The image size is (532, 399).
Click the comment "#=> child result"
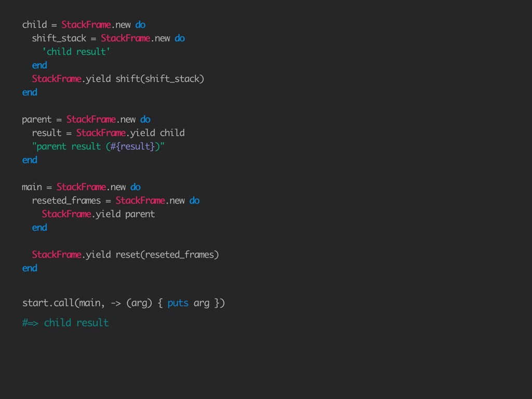[x=65, y=323]
